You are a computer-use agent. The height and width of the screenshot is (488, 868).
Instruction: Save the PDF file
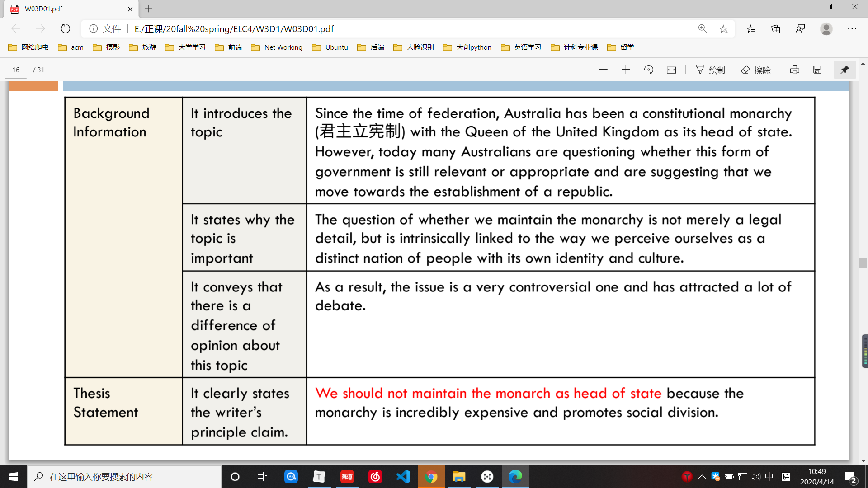817,70
